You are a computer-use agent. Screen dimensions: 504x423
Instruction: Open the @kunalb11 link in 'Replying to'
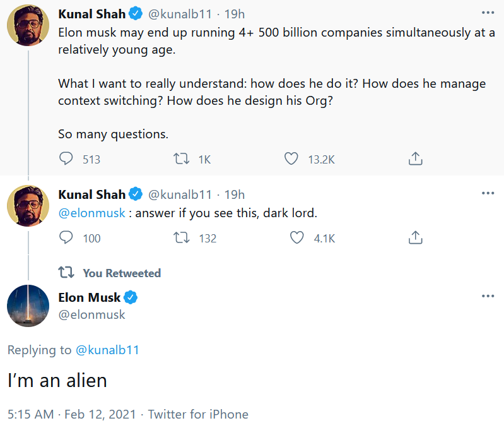coord(107,350)
